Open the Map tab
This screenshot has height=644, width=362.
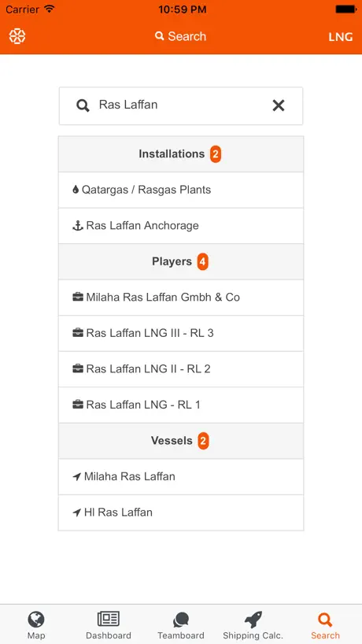click(x=36, y=624)
